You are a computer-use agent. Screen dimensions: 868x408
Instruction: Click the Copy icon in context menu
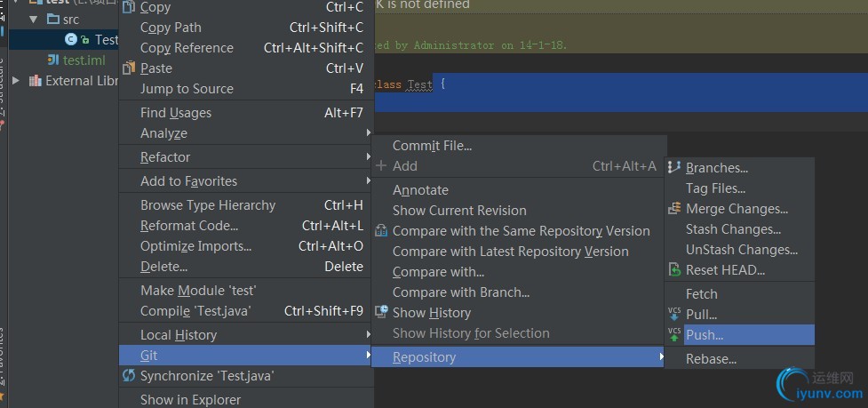pos(129,6)
